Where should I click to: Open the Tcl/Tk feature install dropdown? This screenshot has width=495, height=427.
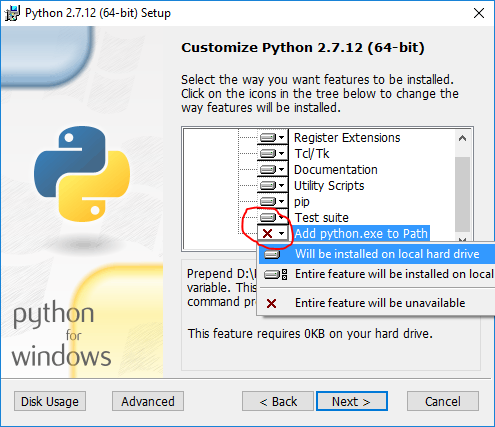click(272, 153)
